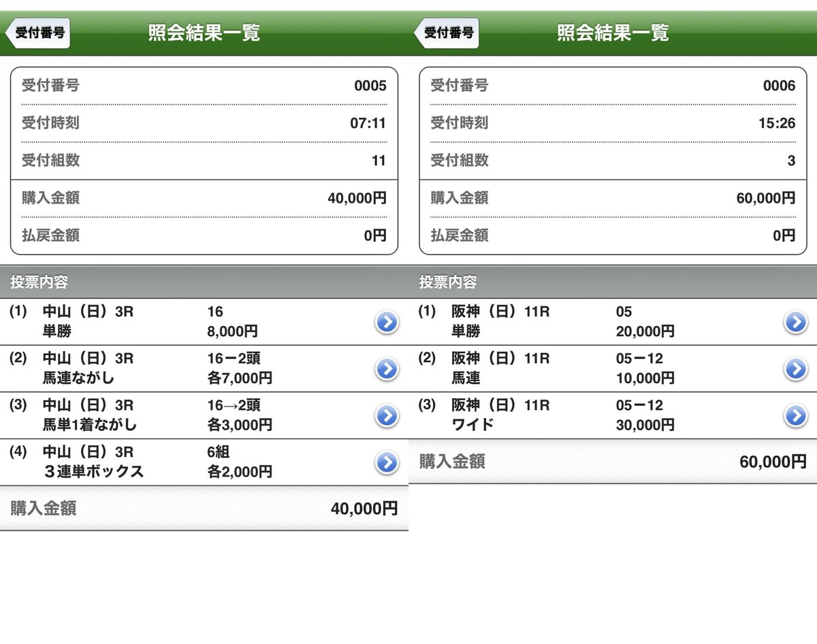Screen dimensions: 817x644
Task: Select left panel 払戻金額 label
Action: 50,236
